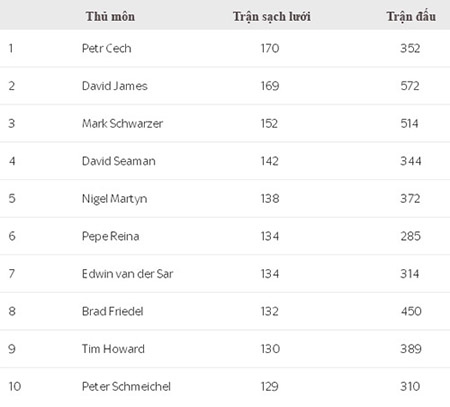This screenshot has width=450, height=407.
Task: Select Edwin van der Sar entry
Action: tap(127, 274)
